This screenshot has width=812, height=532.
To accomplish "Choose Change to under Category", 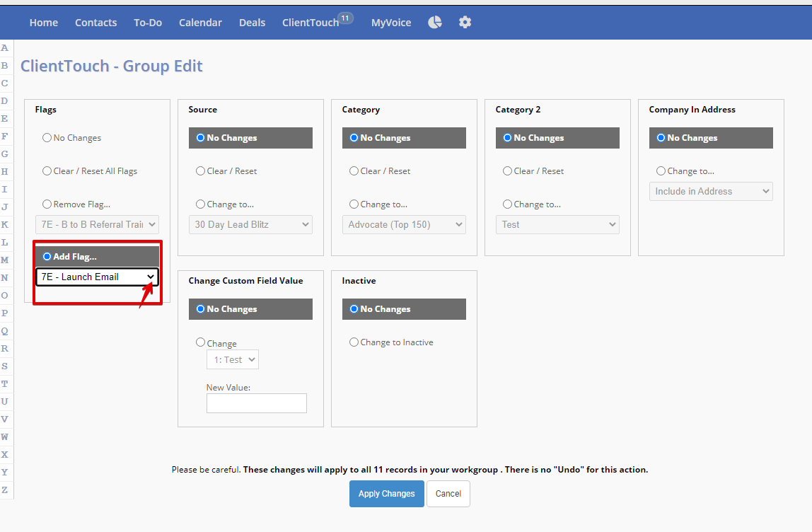I will pyautogui.click(x=354, y=204).
